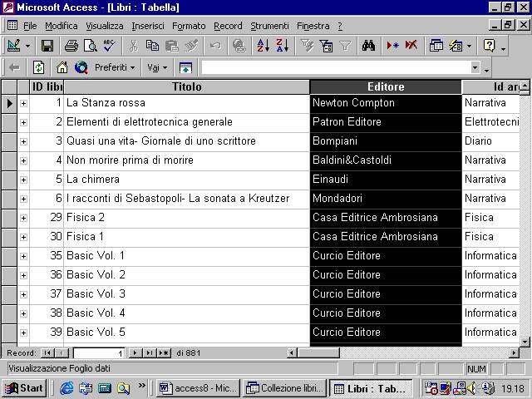Click the Mondadori editor cell
The image size is (532, 399).
386,199
